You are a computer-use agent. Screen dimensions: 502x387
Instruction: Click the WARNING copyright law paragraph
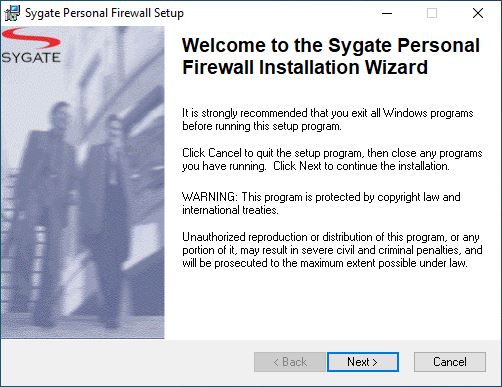click(321, 203)
